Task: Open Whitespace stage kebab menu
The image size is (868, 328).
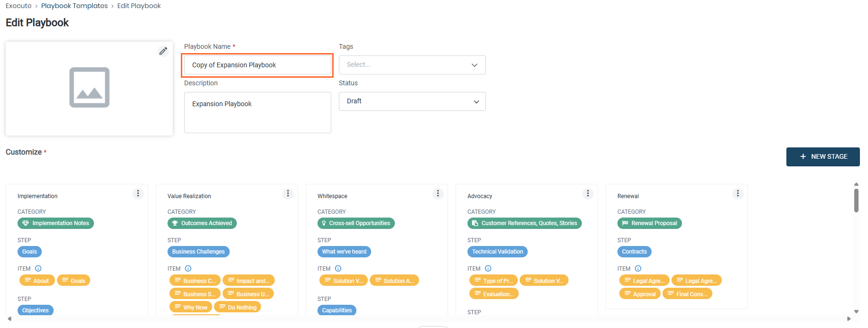Action: 438,193
